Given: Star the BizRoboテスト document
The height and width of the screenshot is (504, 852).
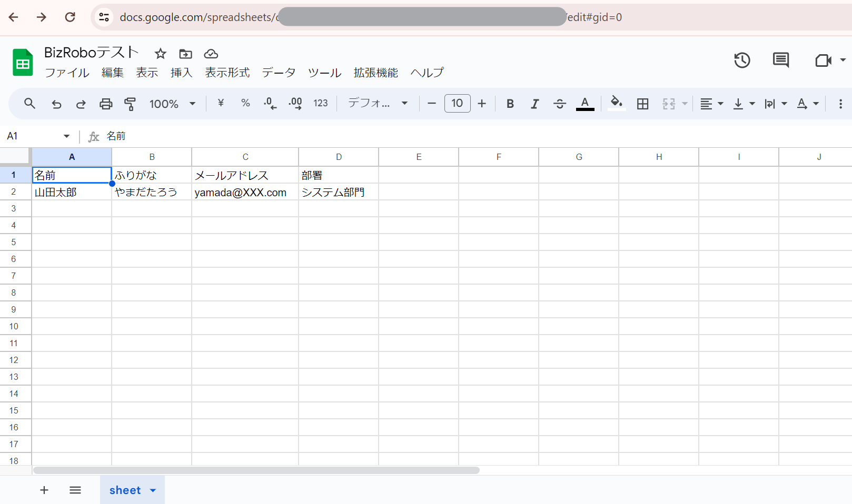Looking at the screenshot, I should click(x=161, y=54).
